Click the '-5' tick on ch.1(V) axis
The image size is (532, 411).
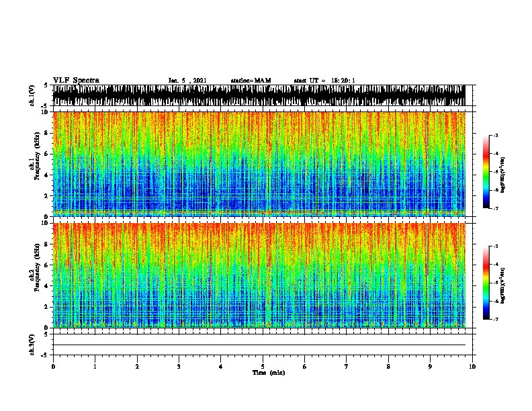click(45, 106)
